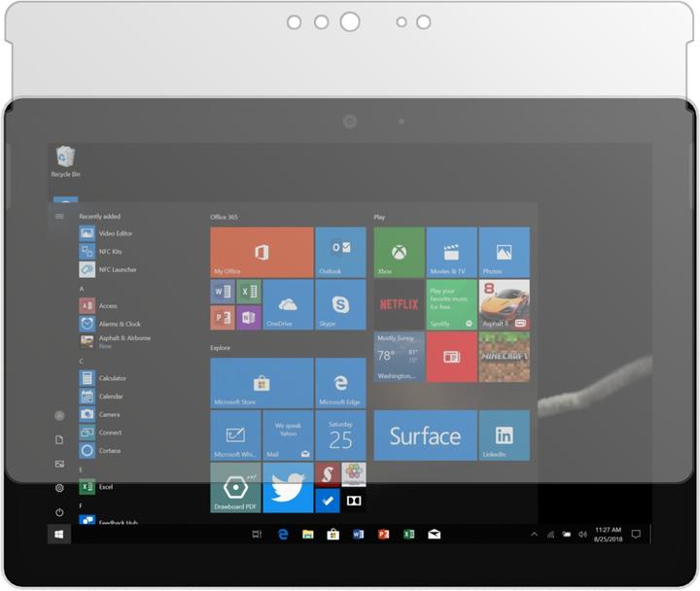The height and width of the screenshot is (591, 700).
Task: Open the volume control in system tray
Action: point(582,535)
